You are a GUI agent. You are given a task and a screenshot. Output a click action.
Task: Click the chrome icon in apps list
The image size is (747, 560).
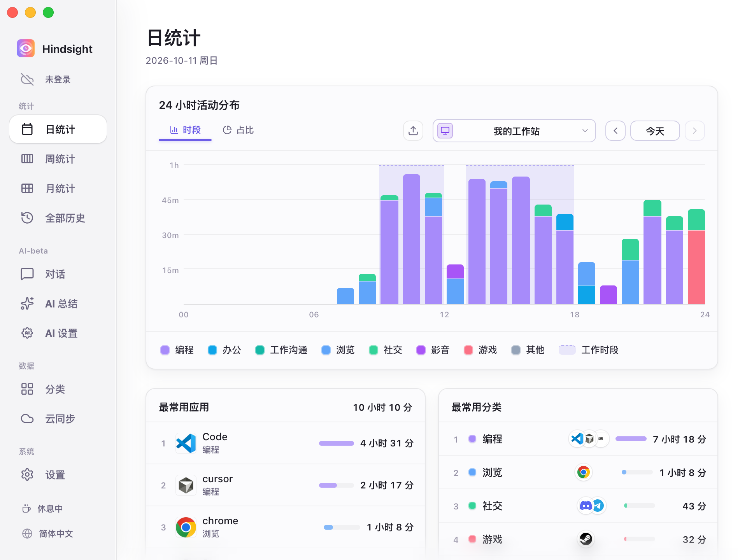click(x=186, y=527)
